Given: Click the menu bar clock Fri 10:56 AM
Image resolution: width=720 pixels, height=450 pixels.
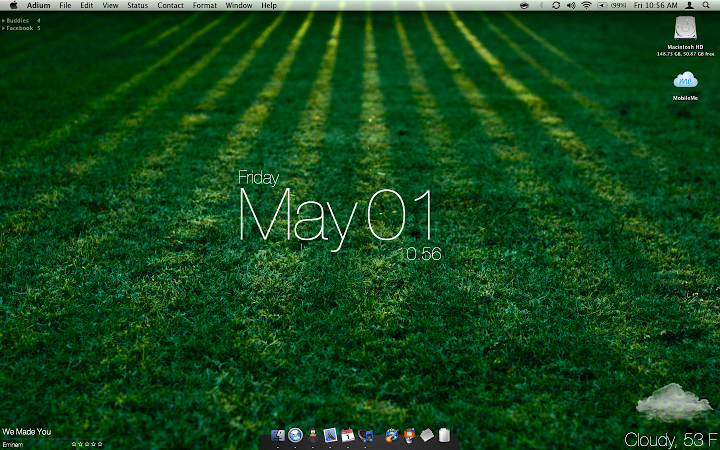Looking at the screenshot, I should (655, 6).
